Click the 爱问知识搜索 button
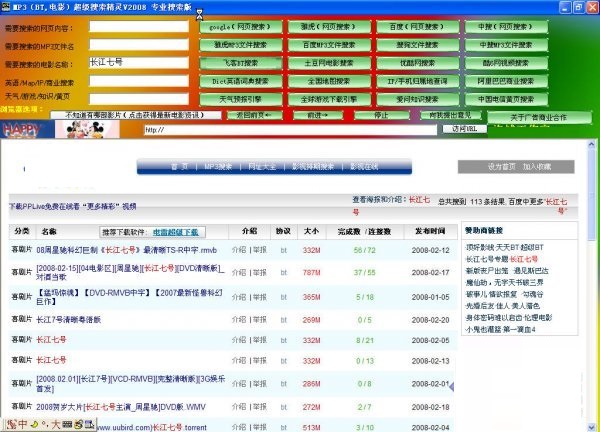 tap(417, 99)
